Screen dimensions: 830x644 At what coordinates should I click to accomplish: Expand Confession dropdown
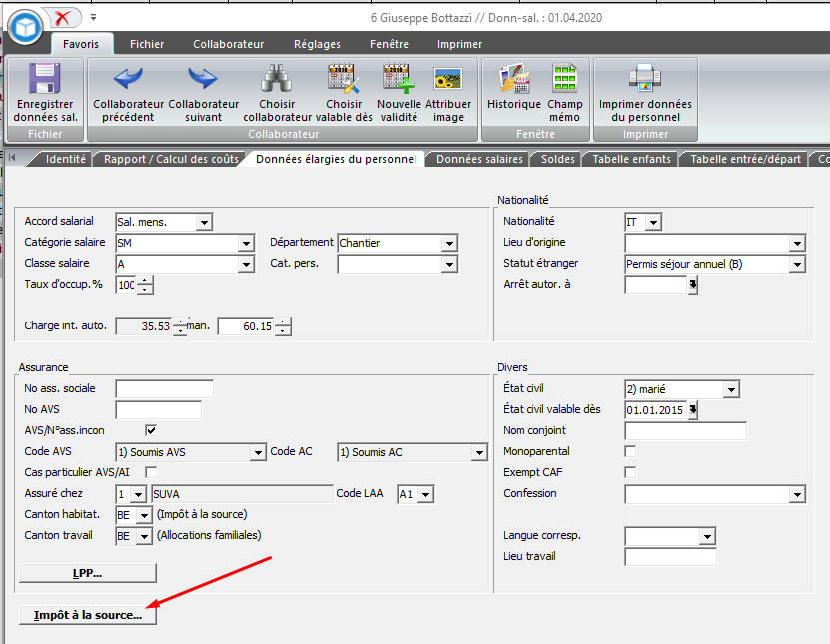797,494
